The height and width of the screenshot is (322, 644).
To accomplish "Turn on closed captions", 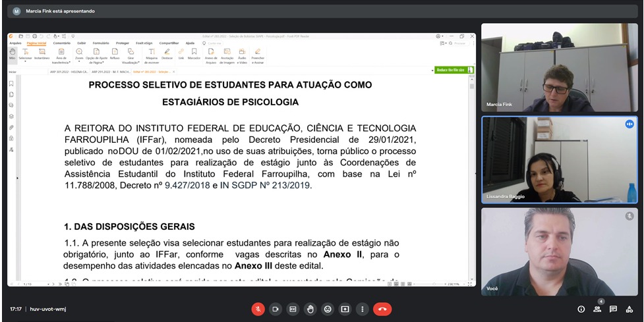I will [293, 309].
